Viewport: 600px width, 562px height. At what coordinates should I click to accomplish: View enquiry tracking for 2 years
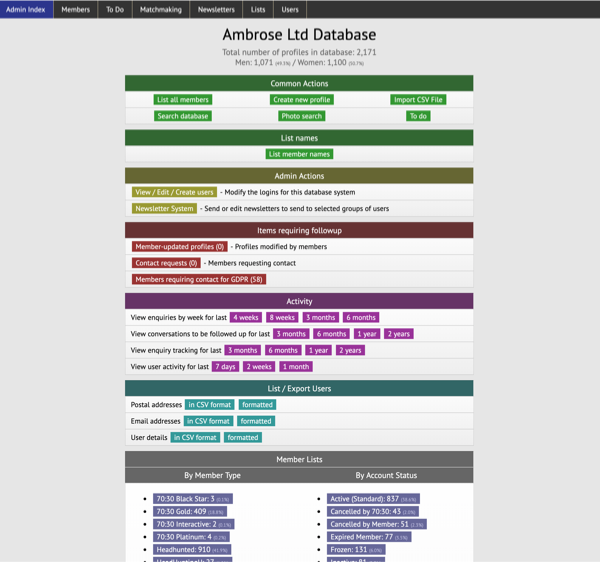tap(350, 350)
